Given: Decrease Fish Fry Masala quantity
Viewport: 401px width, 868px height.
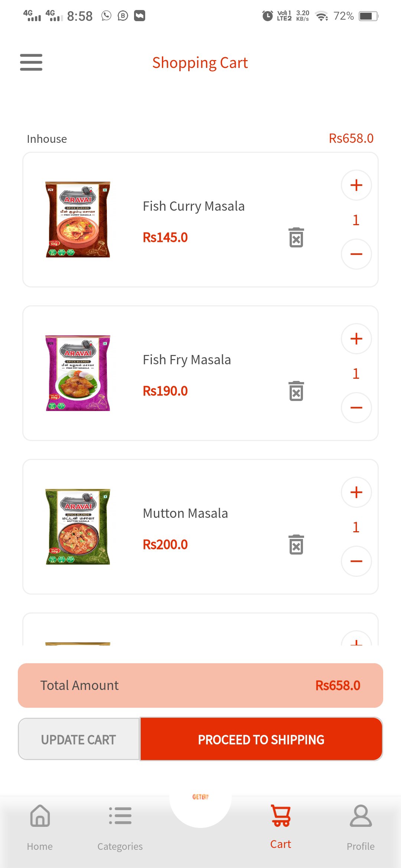Looking at the screenshot, I should click(x=356, y=408).
